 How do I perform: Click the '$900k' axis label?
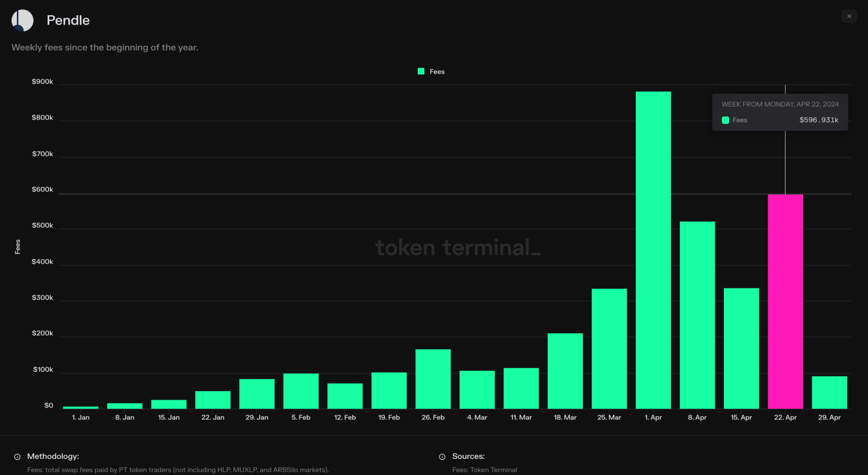coord(42,81)
